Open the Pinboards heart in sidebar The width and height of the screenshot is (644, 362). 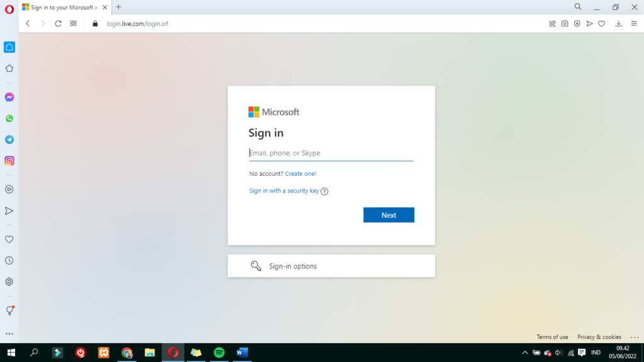click(9, 239)
